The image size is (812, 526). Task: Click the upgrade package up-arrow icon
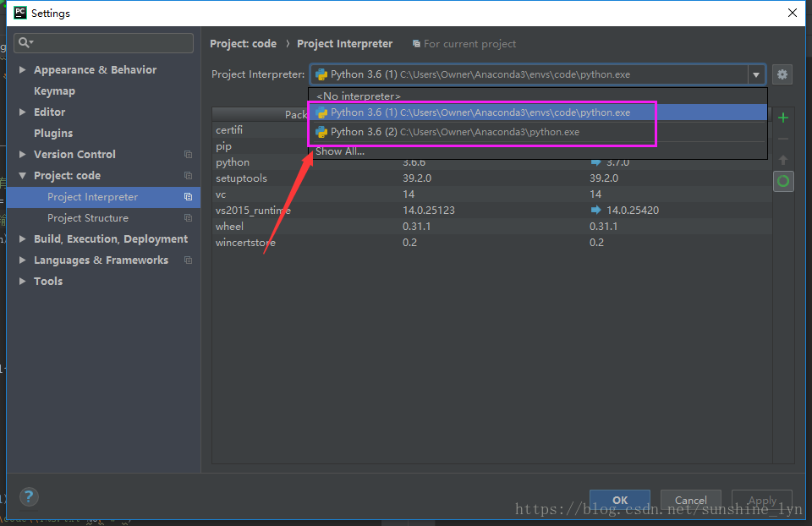click(783, 160)
